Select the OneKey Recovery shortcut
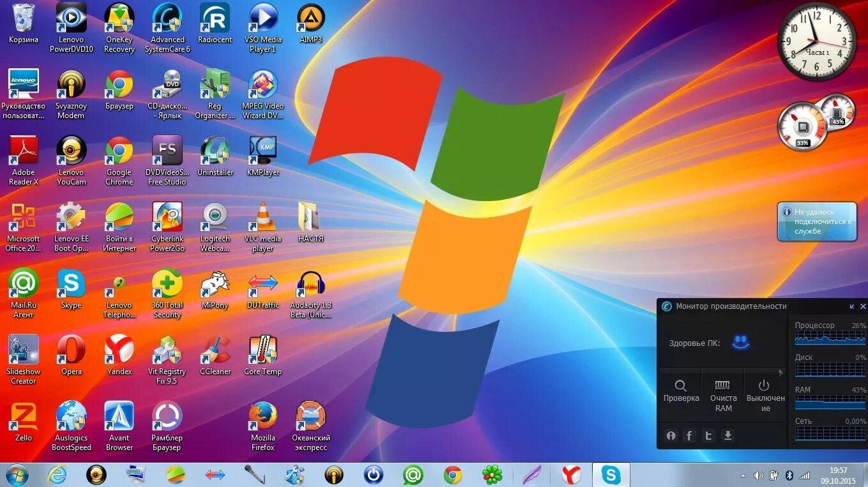This screenshot has height=487, width=868. pos(119,28)
